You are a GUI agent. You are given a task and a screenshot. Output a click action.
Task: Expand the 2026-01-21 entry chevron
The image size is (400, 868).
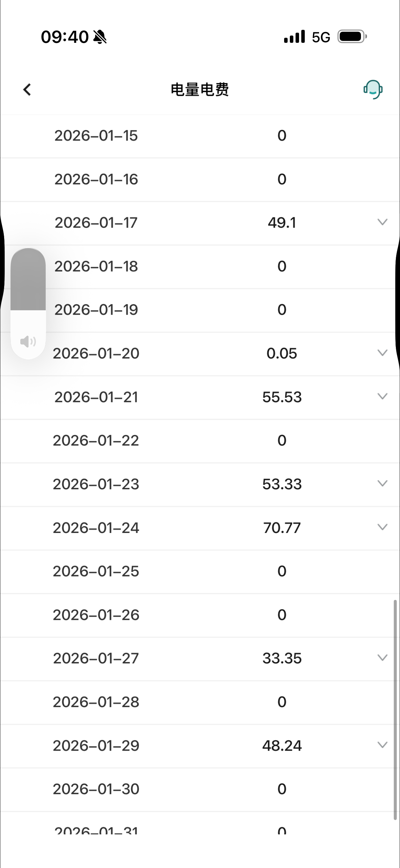click(x=382, y=396)
